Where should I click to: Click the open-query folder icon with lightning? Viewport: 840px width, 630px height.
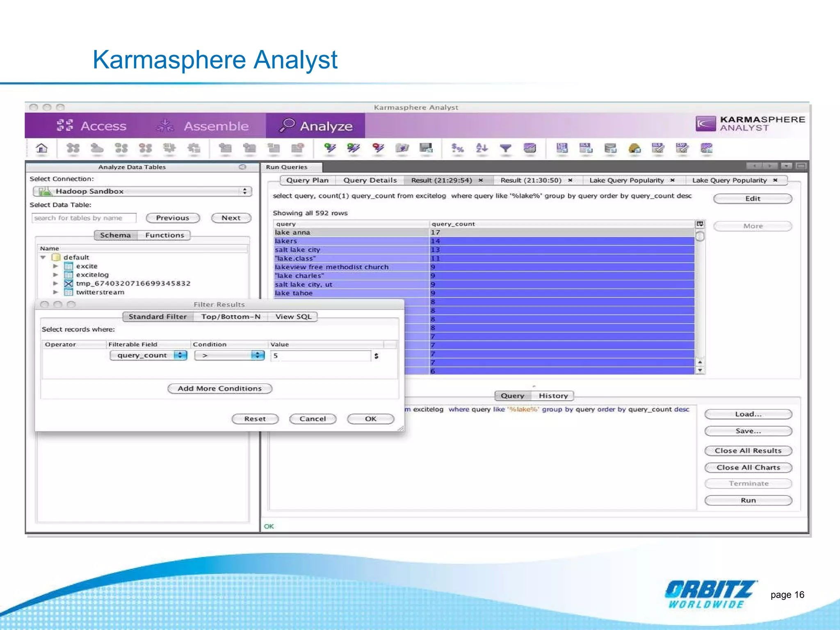point(402,148)
